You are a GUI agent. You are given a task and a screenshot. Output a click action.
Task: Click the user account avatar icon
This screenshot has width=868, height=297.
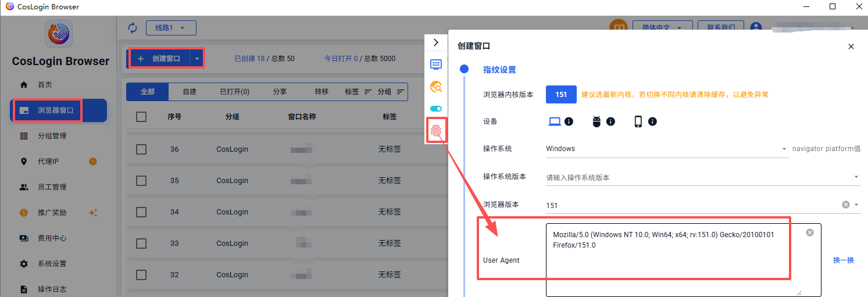(x=756, y=27)
